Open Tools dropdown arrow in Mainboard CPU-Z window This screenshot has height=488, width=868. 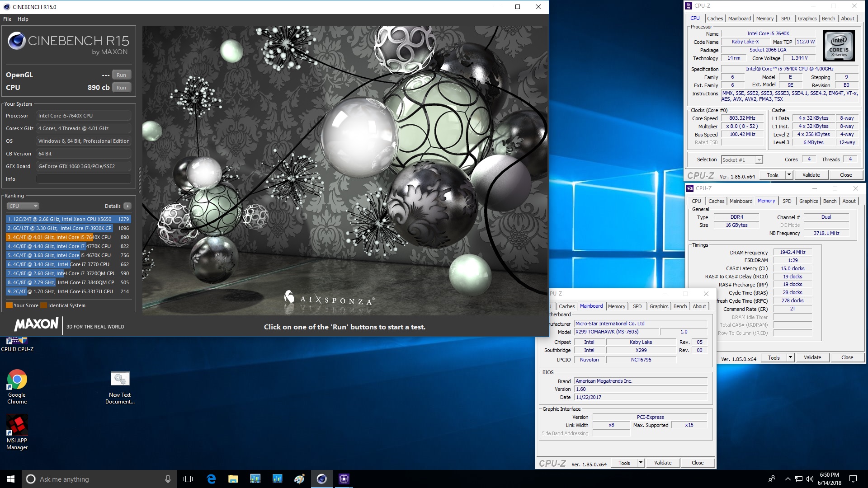pos(641,463)
